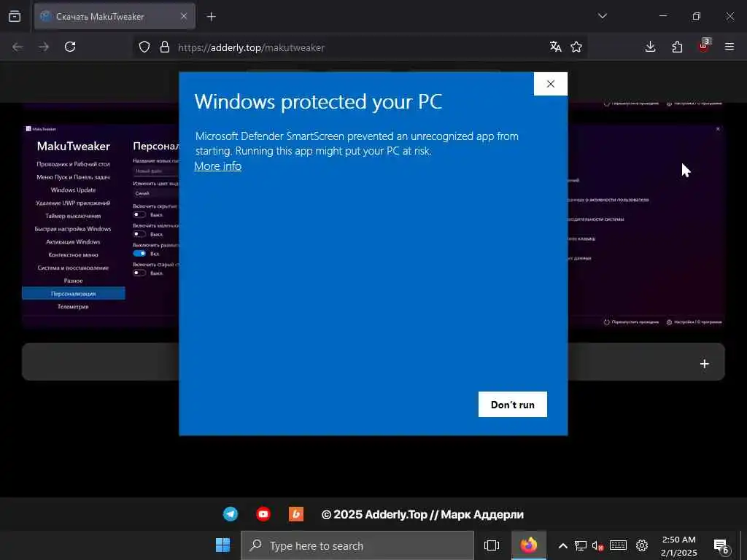Select the Скачать MakuTweaker browser tab
Image resolution: width=747 pixels, height=560 pixels.
click(115, 16)
